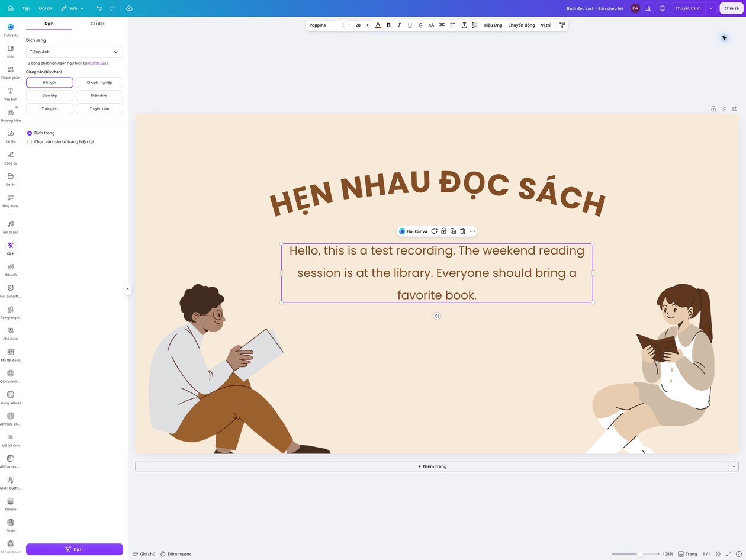Viewport: 746px width, 560px height.
Task: Open Tiếng Anh language dropdown
Action: (75, 52)
